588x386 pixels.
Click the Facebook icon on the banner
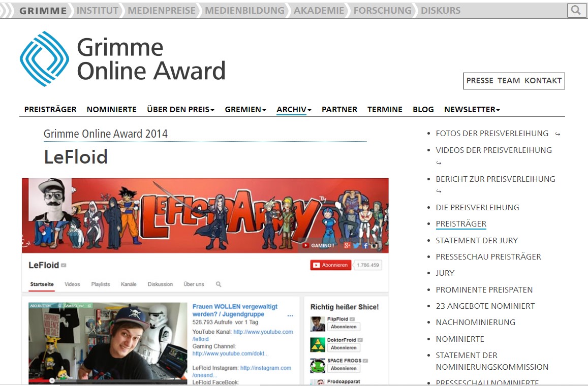point(365,245)
